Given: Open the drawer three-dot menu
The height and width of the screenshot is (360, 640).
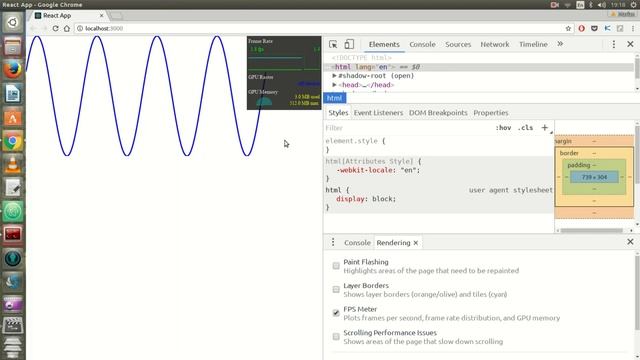Looking at the screenshot, I should [333, 242].
